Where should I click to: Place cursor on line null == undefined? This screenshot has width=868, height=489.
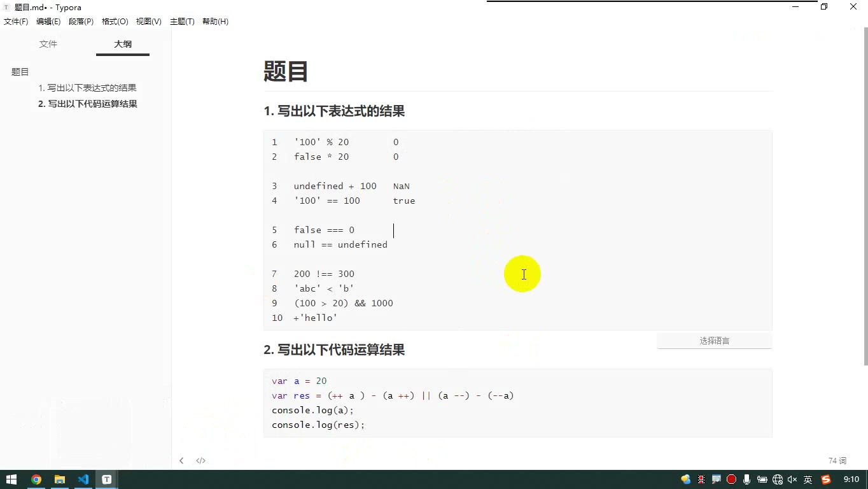[x=340, y=244]
